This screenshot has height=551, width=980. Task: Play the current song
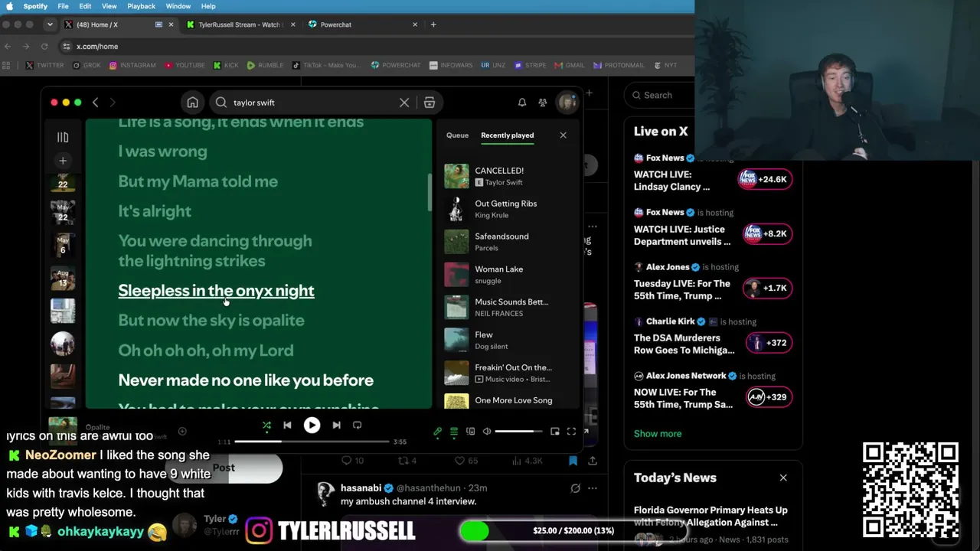(x=312, y=425)
